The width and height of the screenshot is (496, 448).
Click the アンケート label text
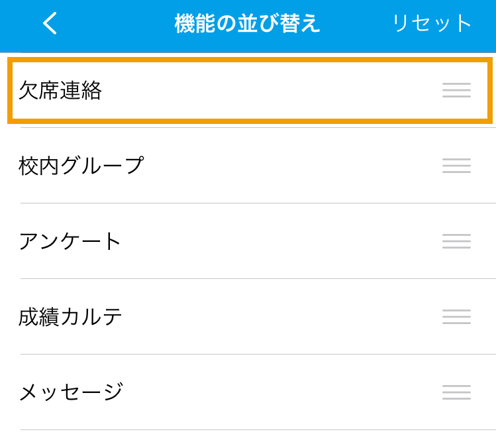[x=70, y=241]
